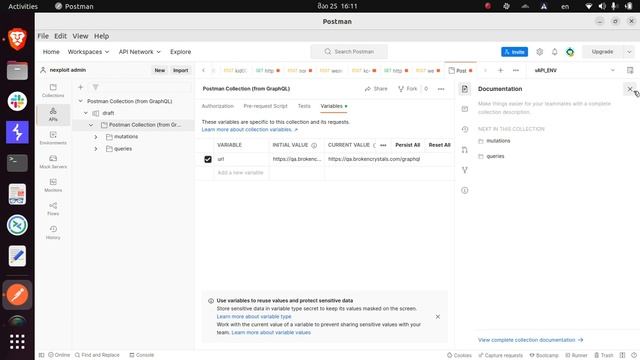
Task: Toggle the sidebar icon in status bar
Action: [41, 355]
